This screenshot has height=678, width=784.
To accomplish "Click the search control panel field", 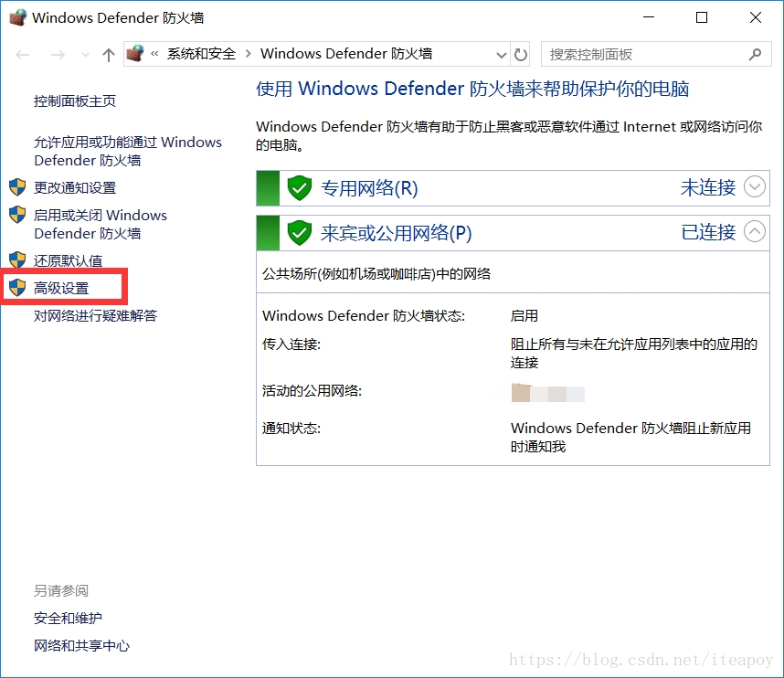I will point(656,55).
